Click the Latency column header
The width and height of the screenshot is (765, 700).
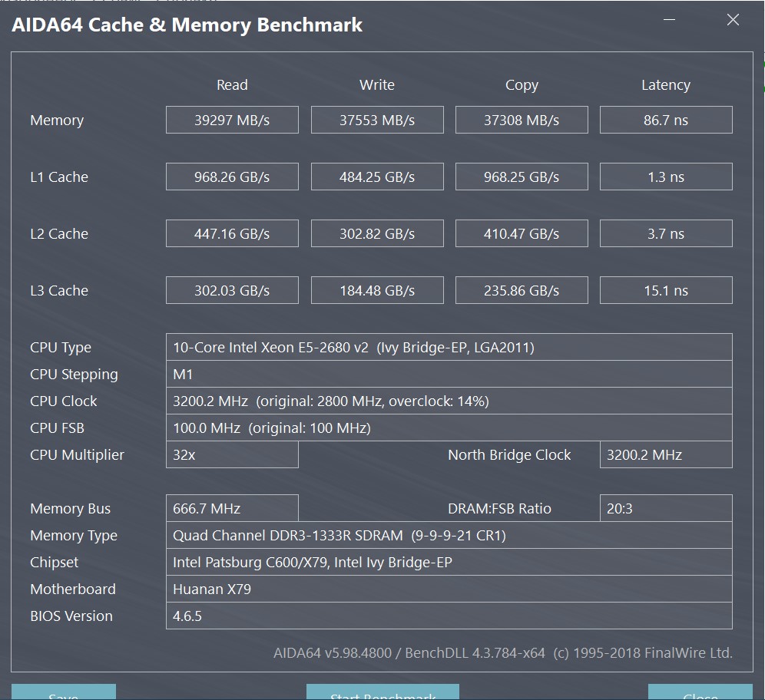[x=666, y=85]
